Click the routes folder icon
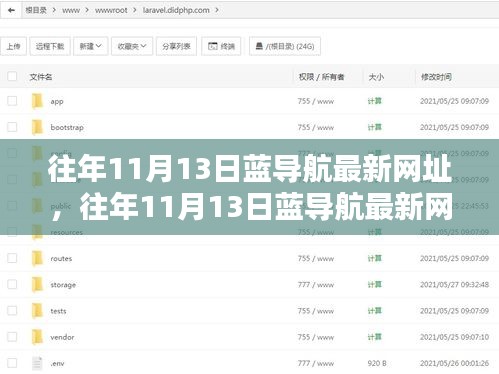Viewport: 499px width, 374px height. pyautogui.click(x=37, y=258)
